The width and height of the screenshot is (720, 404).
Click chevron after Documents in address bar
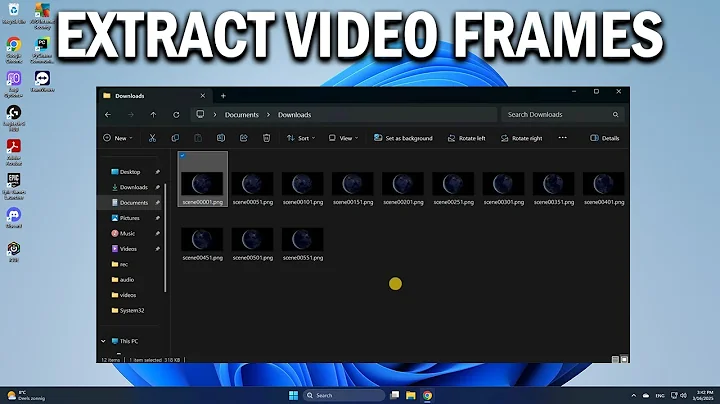pyautogui.click(x=269, y=115)
